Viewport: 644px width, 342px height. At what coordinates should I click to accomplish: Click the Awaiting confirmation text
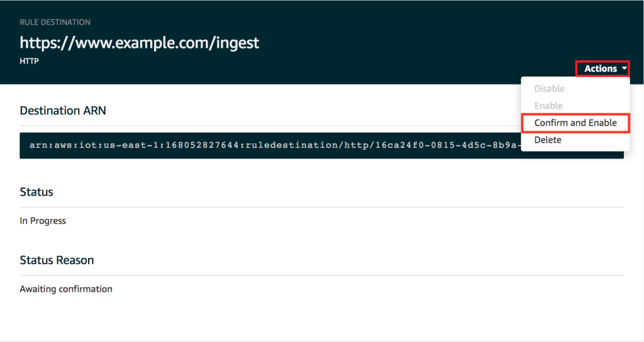[x=65, y=289]
